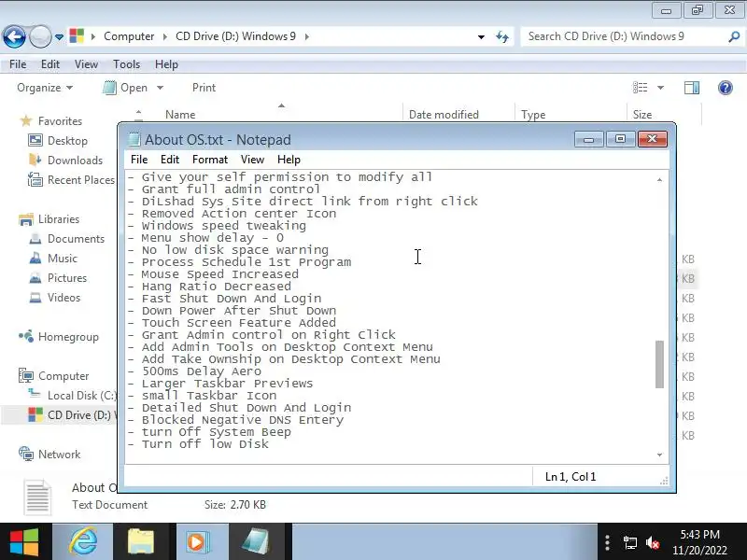This screenshot has height=560, width=747.
Task: Focus the Search CD Drive box
Action: click(625, 36)
